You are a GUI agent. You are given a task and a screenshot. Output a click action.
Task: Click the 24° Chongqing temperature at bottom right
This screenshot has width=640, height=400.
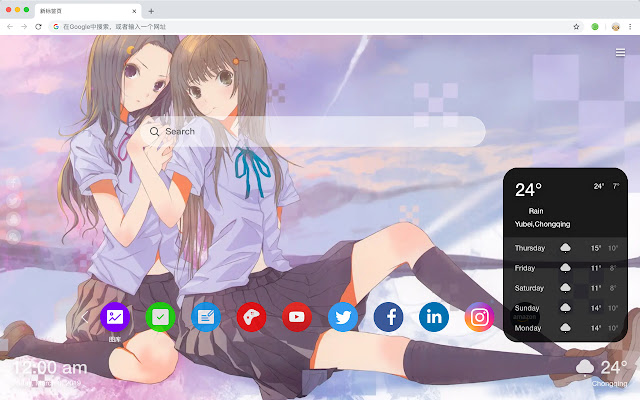614,368
